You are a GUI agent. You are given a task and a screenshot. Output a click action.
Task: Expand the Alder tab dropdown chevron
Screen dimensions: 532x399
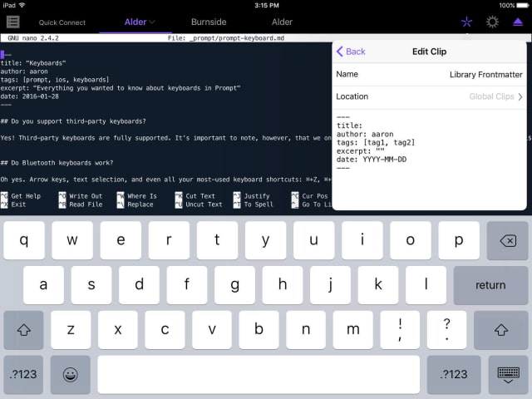coord(152,22)
